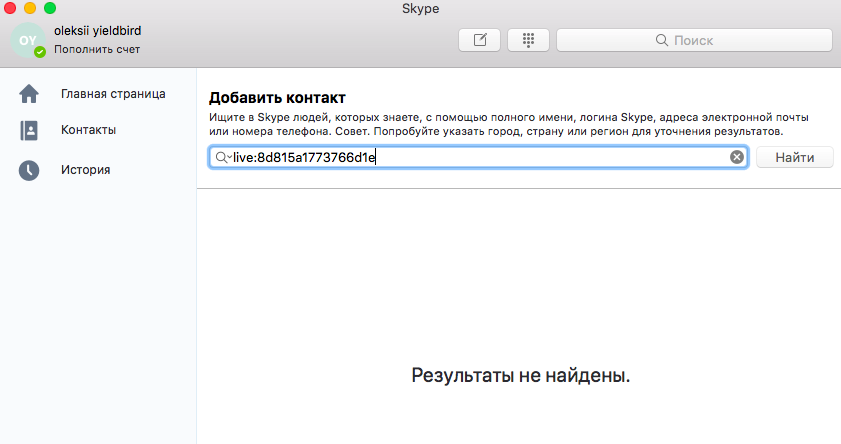Click the add contact search input
This screenshot has width=841, height=444.
(478, 157)
